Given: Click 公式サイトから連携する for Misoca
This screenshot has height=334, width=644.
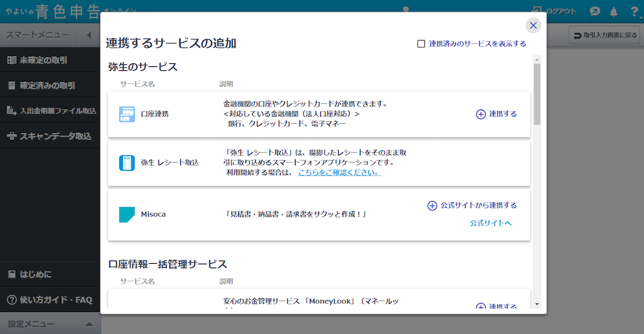Looking at the screenshot, I should pos(472,205).
